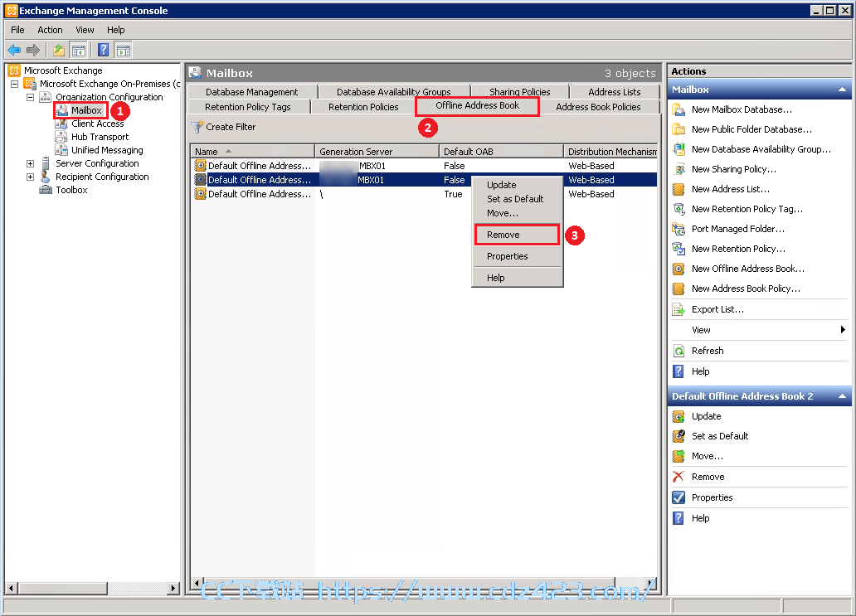Collapse Organization Configuration tree node
This screenshot has width=856, height=616.
[31, 97]
